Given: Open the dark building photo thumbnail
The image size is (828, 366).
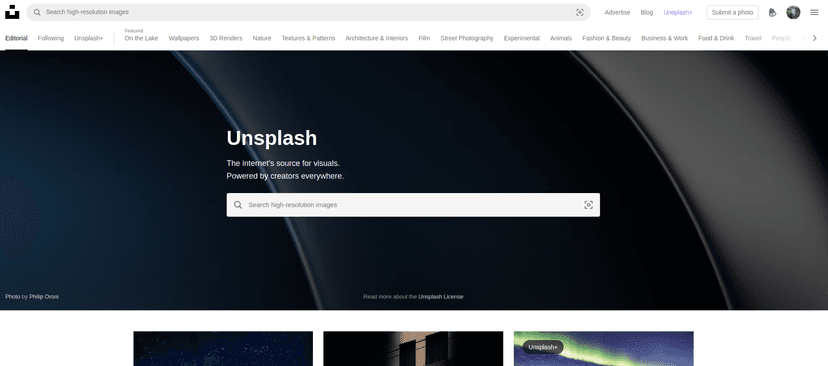Looking at the screenshot, I should click(413, 349).
